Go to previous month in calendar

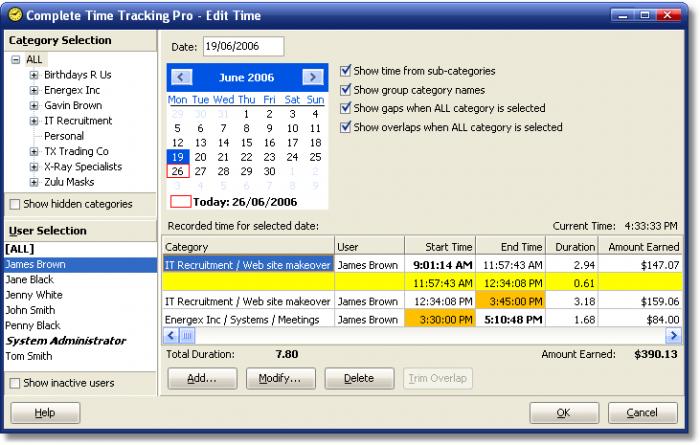180,77
